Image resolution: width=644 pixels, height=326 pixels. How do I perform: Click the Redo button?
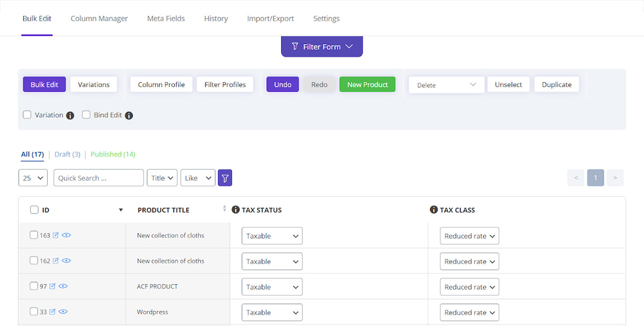[x=319, y=84]
